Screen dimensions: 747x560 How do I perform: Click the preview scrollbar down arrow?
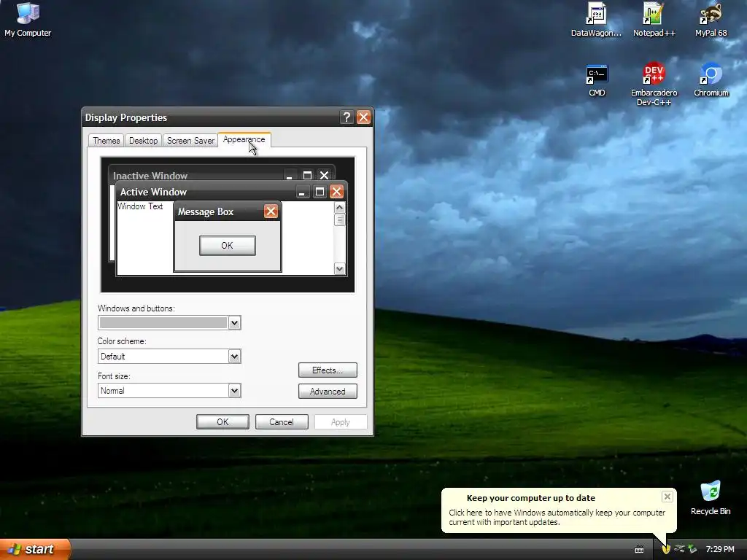point(340,269)
